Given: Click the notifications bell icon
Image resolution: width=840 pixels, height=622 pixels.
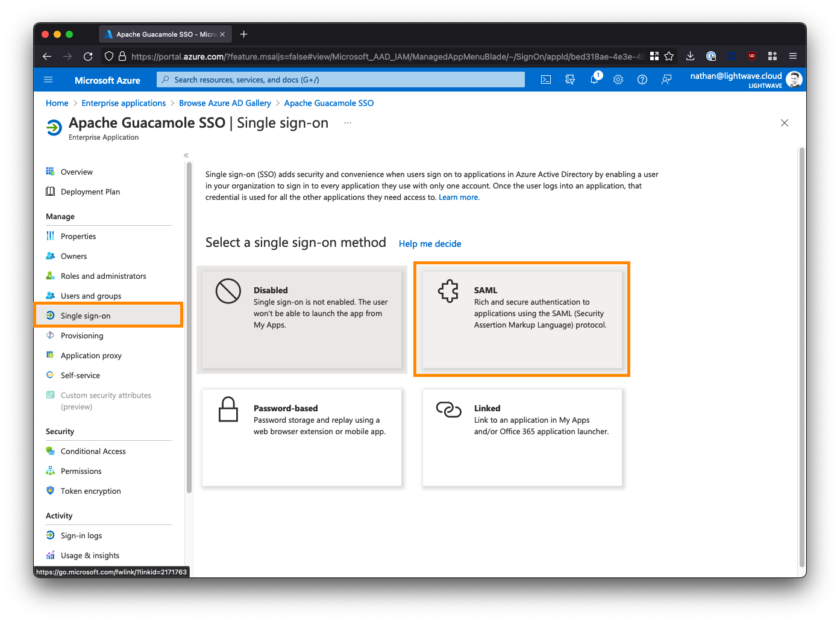Looking at the screenshot, I should pyautogui.click(x=594, y=79).
